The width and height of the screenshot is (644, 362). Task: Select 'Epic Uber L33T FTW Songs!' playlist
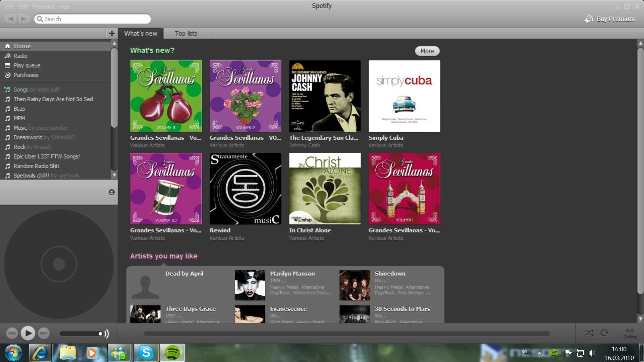(x=55, y=157)
